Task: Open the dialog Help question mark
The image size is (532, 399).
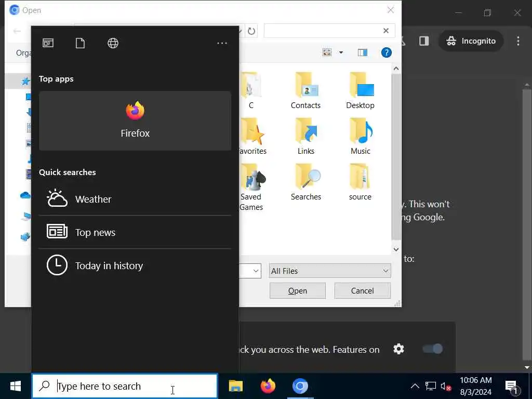Action: coord(386,52)
